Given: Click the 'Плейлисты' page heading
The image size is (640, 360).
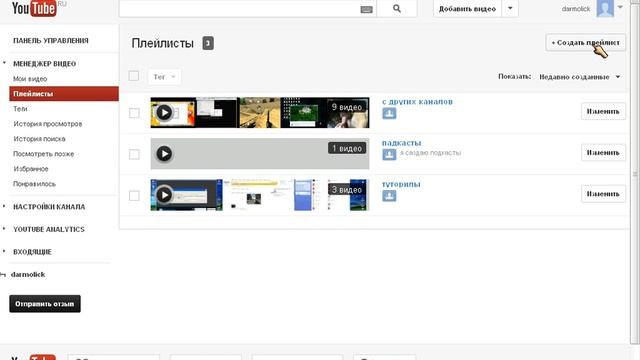Looking at the screenshot, I should pos(162,43).
